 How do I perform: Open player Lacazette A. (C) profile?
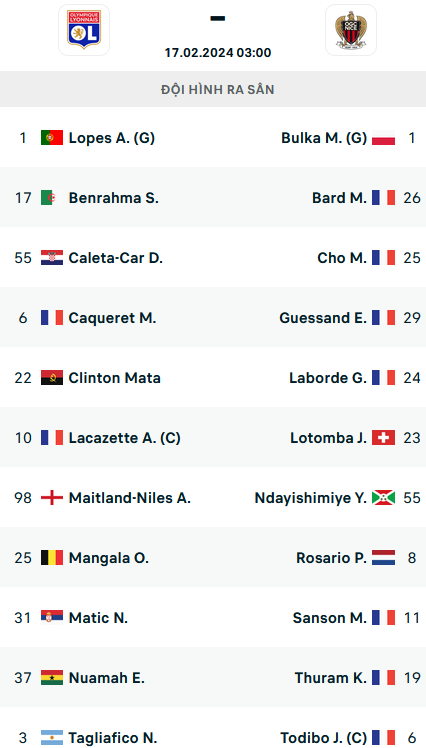pyautogui.click(x=125, y=438)
